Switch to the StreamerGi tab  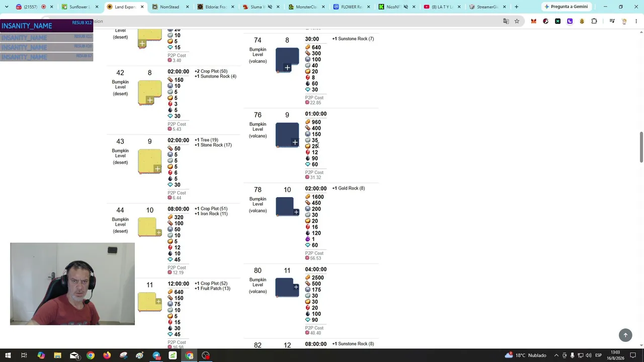click(487, 7)
